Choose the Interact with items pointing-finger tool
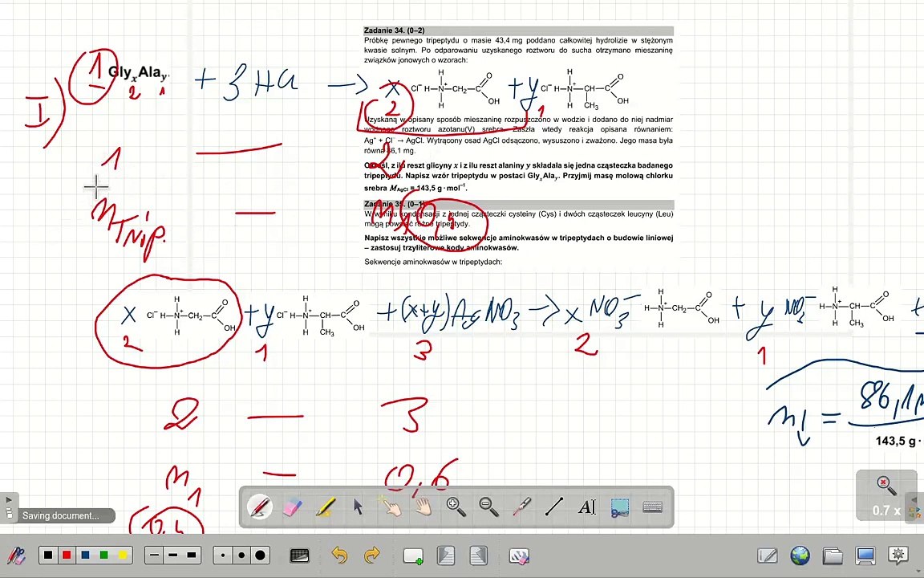The height and width of the screenshot is (578, 924). 391,507
